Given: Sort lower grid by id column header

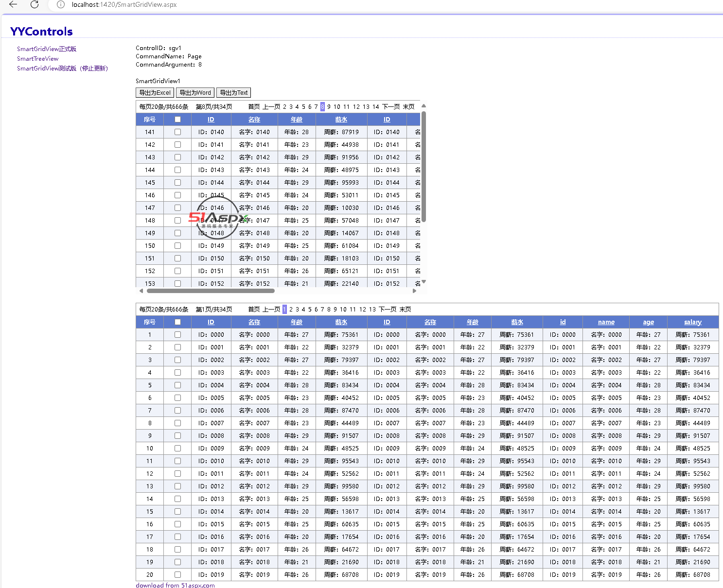Looking at the screenshot, I should coord(563,322).
